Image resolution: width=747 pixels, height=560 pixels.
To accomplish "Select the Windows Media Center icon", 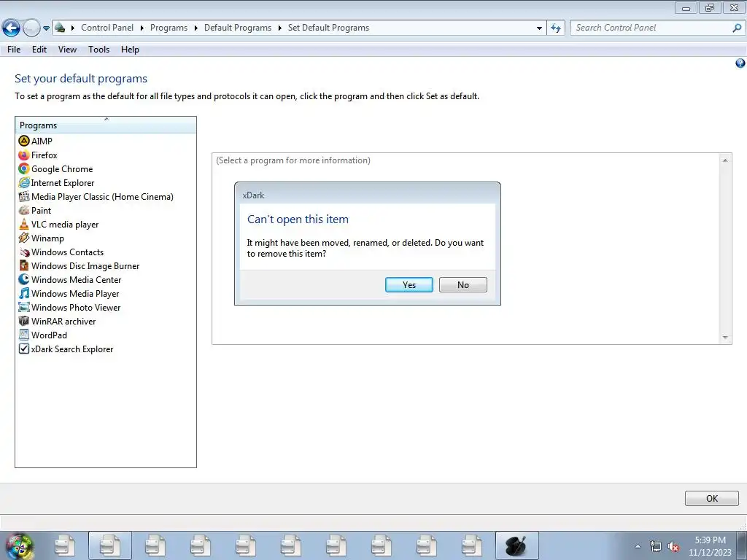I will pyautogui.click(x=24, y=279).
